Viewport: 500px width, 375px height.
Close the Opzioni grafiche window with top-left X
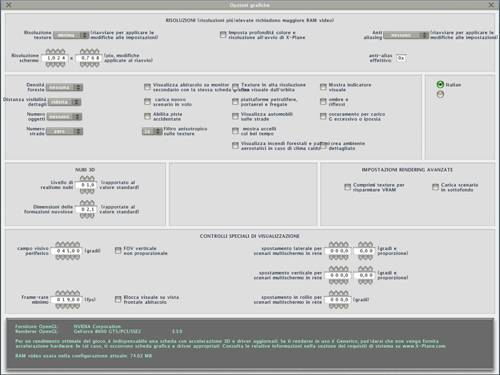tap(9, 5)
